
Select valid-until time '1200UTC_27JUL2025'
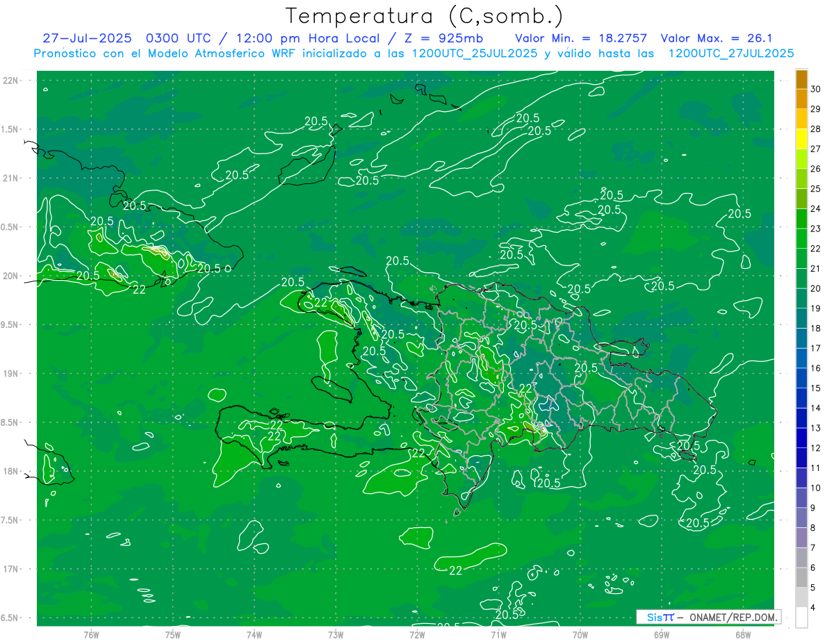[x=731, y=53]
